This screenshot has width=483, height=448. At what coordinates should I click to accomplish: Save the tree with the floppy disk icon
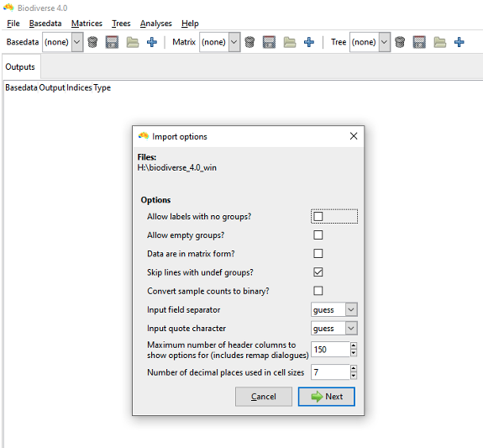tap(419, 42)
